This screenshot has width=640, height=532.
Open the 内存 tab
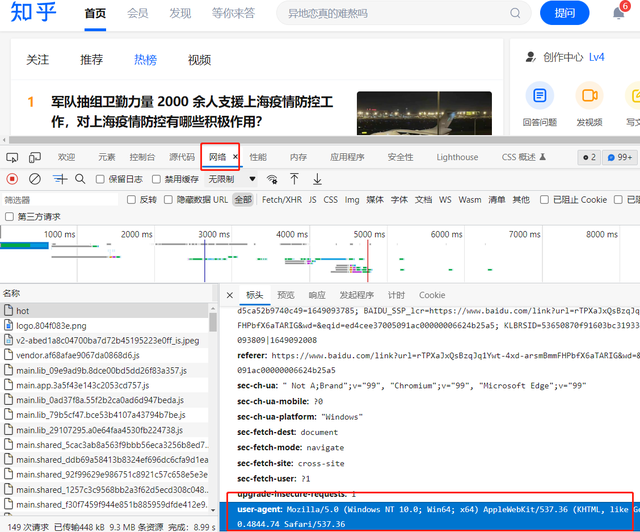(x=298, y=157)
